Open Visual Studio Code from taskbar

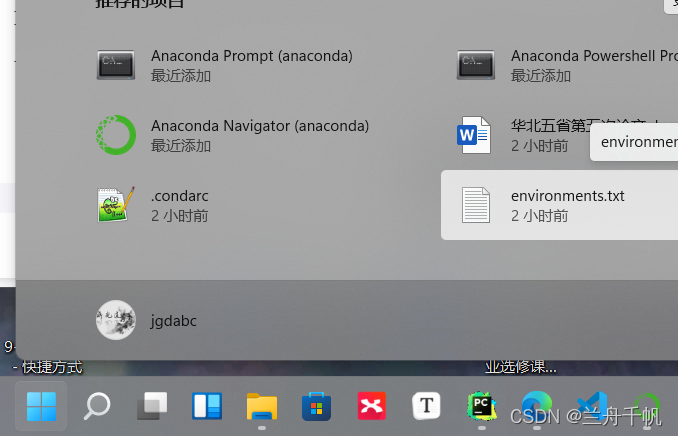pos(592,406)
